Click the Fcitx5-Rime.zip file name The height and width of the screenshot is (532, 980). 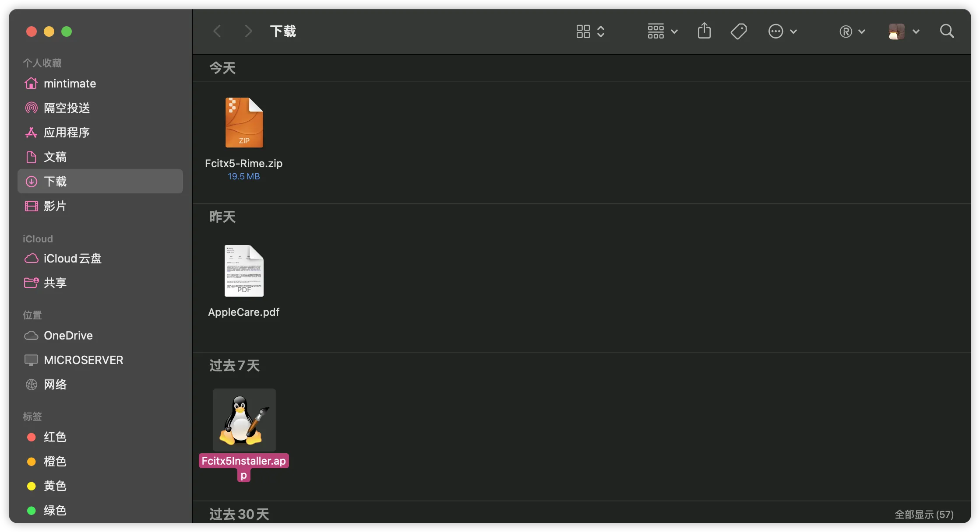click(244, 163)
